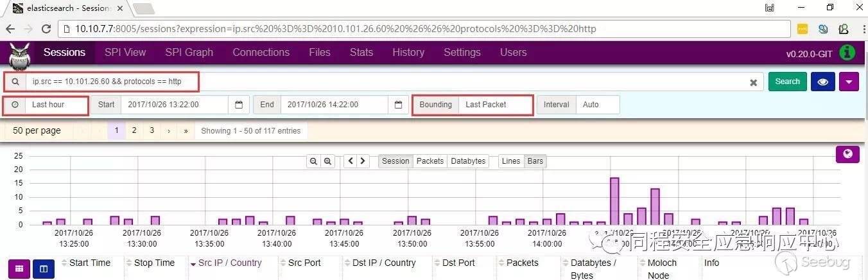Image resolution: width=868 pixels, height=280 pixels.
Task: Open the Sessions tab
Action: [64, 53]
